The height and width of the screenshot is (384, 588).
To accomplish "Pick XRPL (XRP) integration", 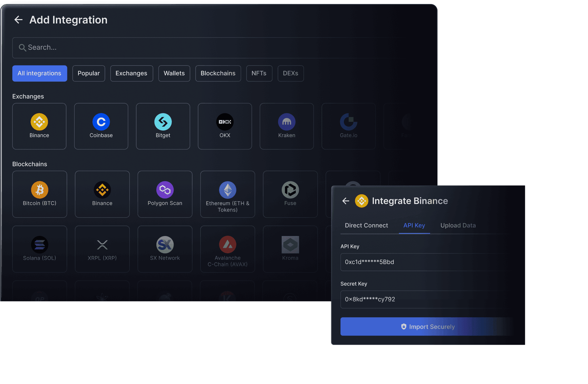I will pyautogui.click(x=102, y=249).
